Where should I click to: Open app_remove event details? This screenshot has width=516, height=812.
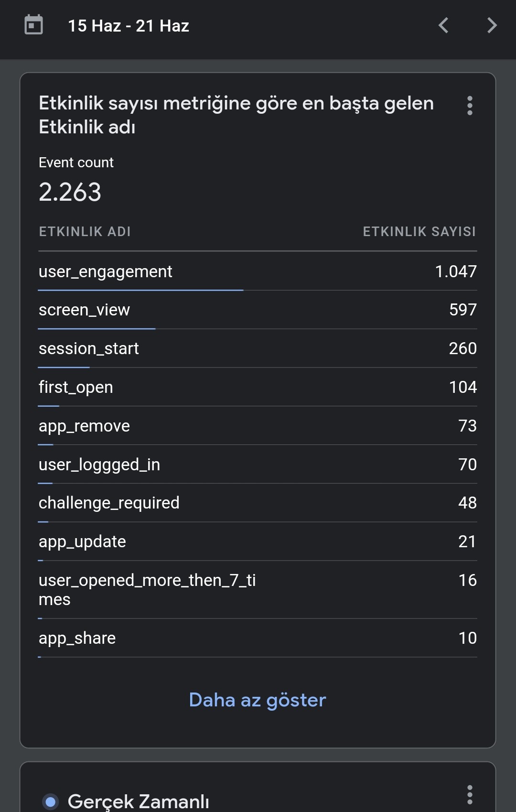coord(258,426)
